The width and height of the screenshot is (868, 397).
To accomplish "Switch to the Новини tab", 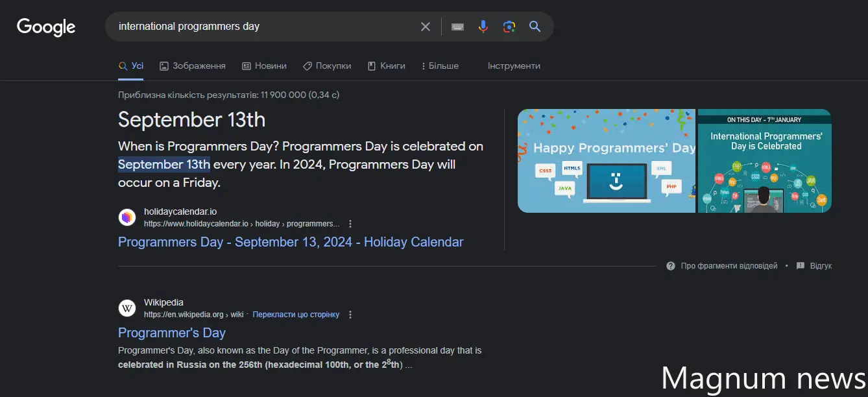I will [x=264, y=66].
